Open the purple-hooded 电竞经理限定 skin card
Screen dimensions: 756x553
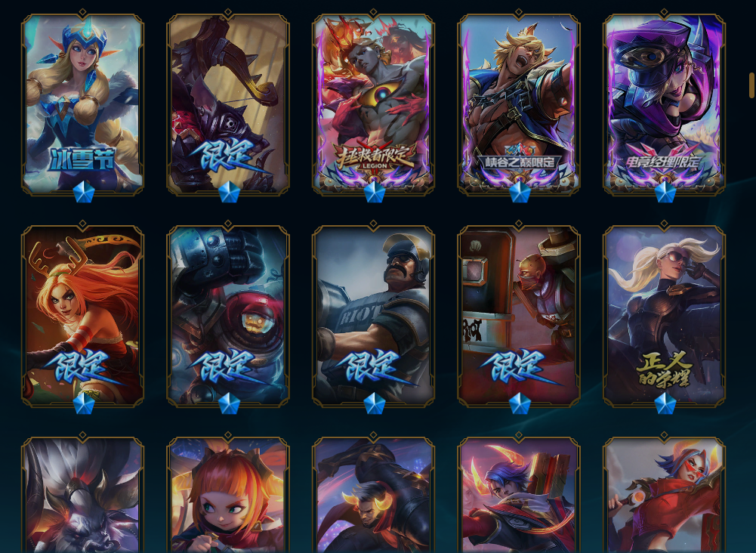(x=665, y=104)
